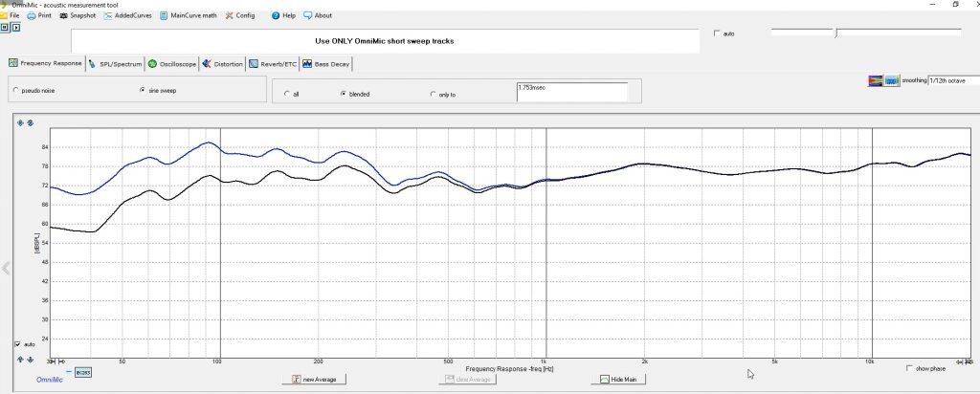Image resolution: width=980 pixels, height=394 pixels.
Task: Click the Hide Main button
Action: point(618,380)
